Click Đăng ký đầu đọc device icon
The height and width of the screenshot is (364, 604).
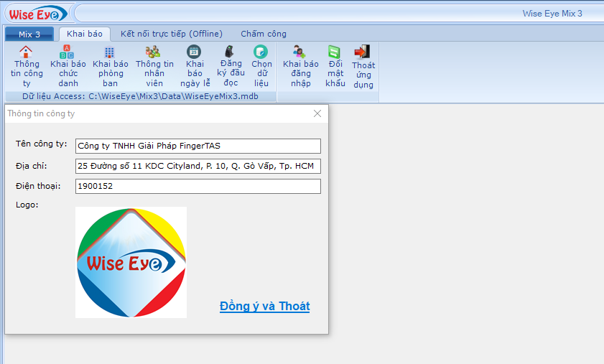click(x=230, y=52)
